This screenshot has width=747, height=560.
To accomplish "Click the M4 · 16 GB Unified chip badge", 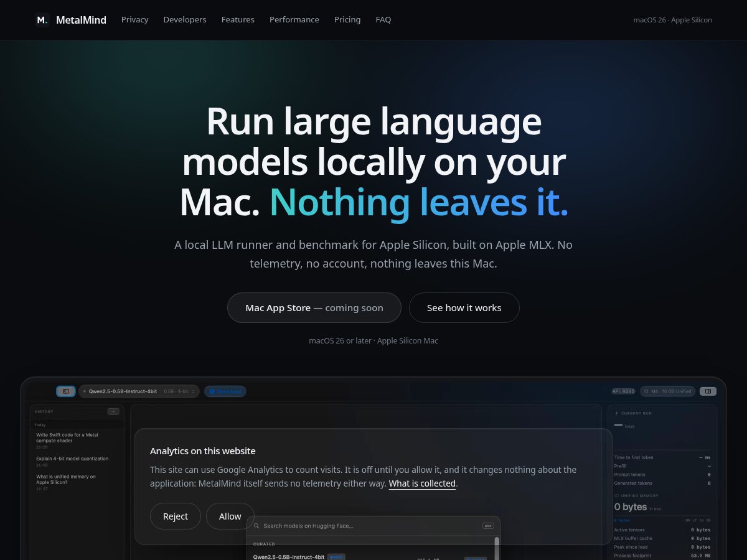I will click(x=667, y=391).
